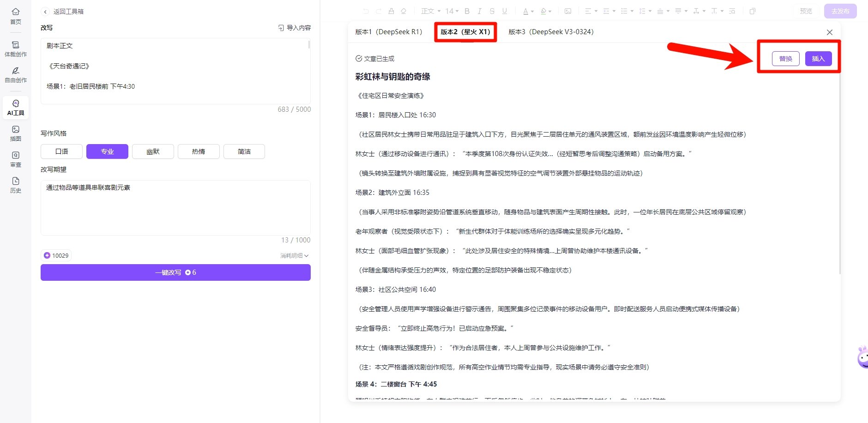Switch writing style to 幽默
This screenshot has width=868, height=423.
tap(153, 151)
